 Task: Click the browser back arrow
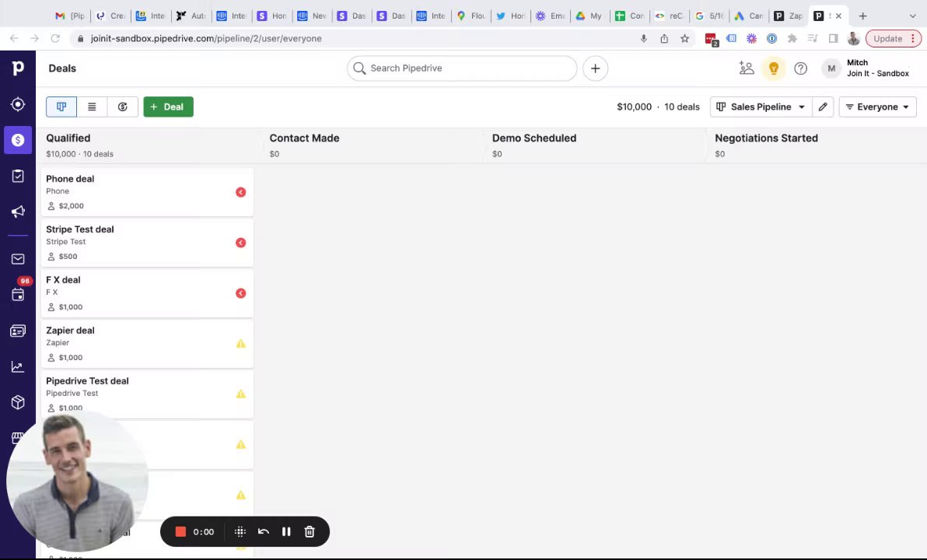pyautogui.click(x=14, y=38)
